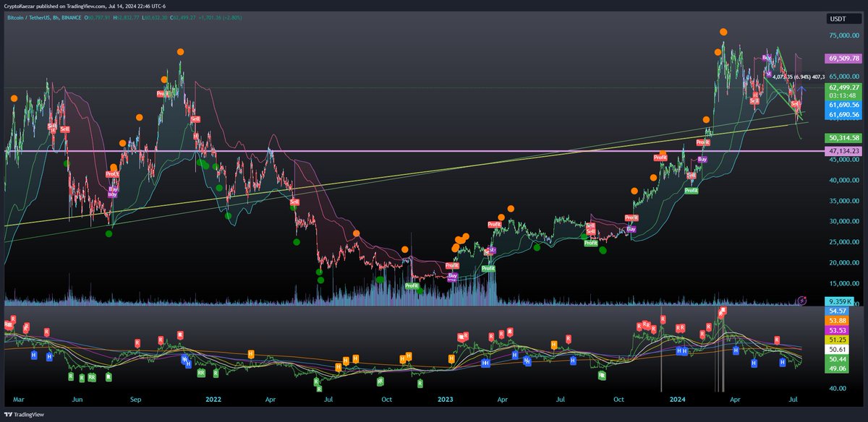
Task: Click the 03:13:48 candle countdown timer
Action: 843,96
